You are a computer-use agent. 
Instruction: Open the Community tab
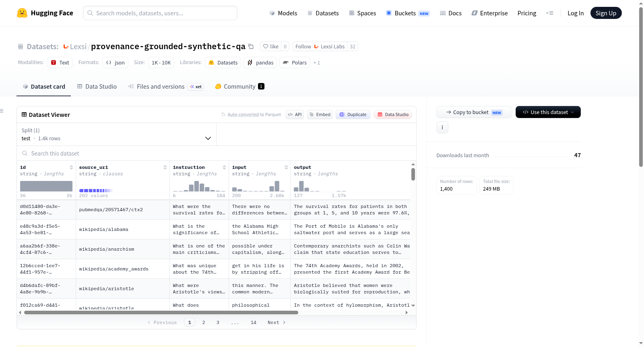[240, 86]
